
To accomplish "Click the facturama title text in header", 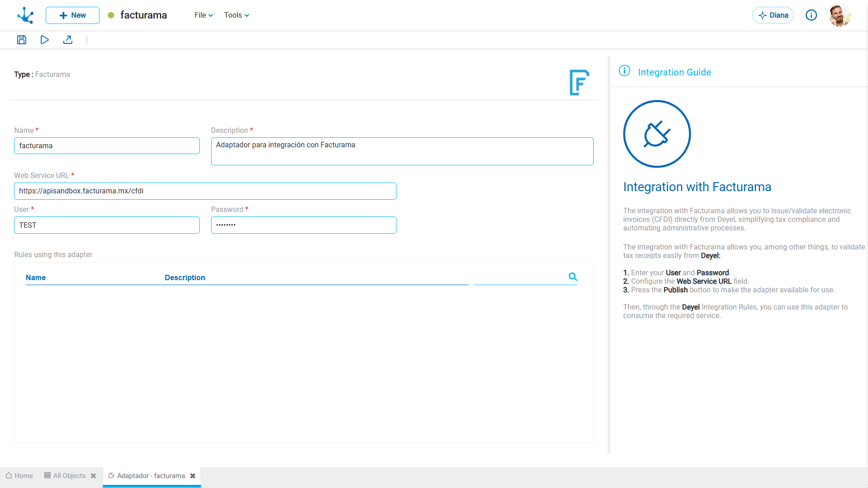I will (144, 15).
